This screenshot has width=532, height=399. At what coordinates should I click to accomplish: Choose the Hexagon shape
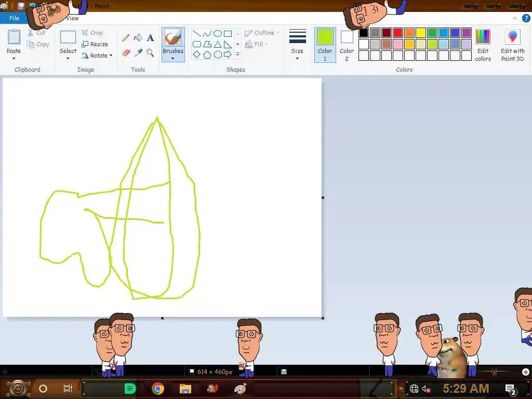[x=218, y=54]
